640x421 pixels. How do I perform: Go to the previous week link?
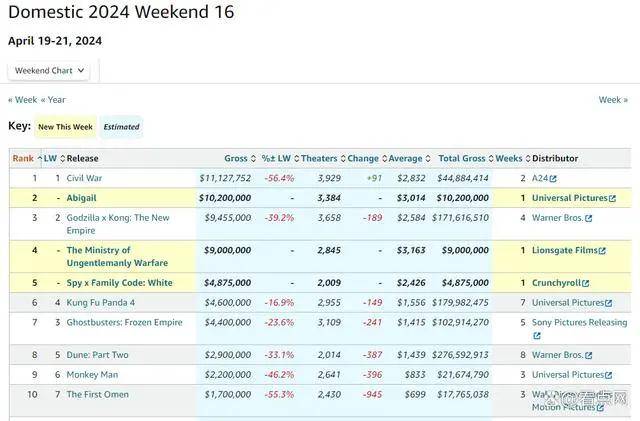pos(23,100)
